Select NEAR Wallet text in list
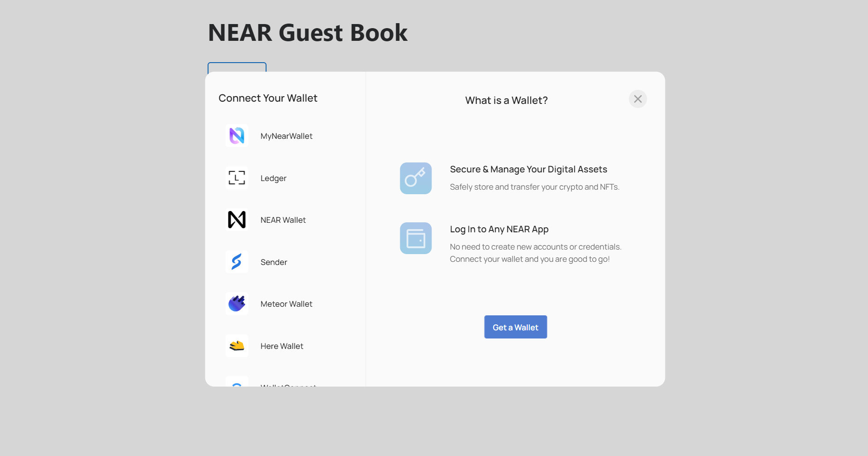This screenshot has width=868, height=456. [283, 220]
